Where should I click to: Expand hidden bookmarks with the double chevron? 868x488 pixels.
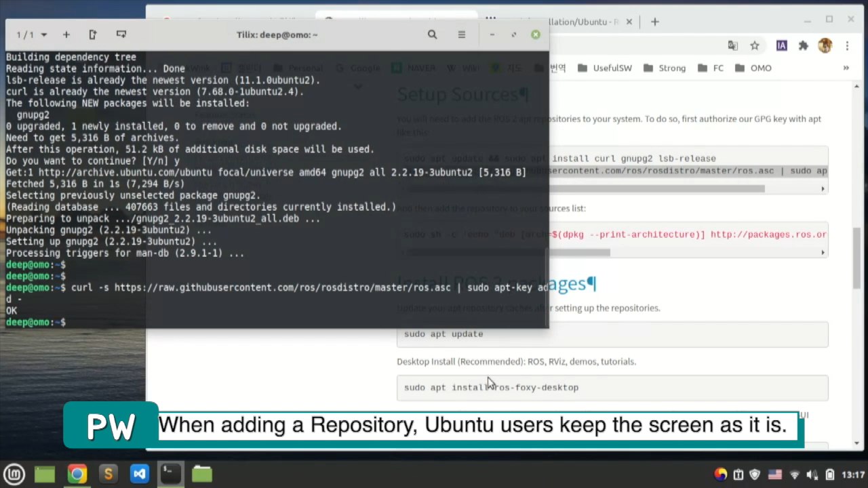[x=846, y=68]
